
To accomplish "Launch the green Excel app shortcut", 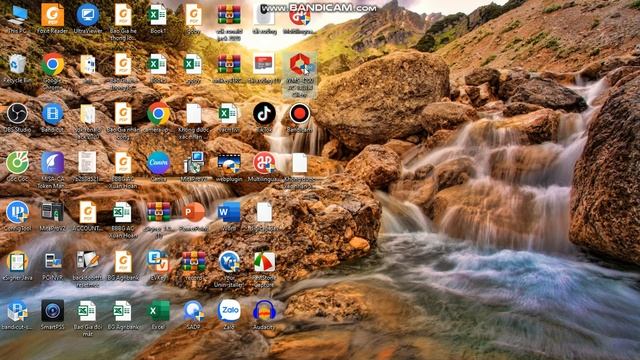I will click(x=158, y=315).
